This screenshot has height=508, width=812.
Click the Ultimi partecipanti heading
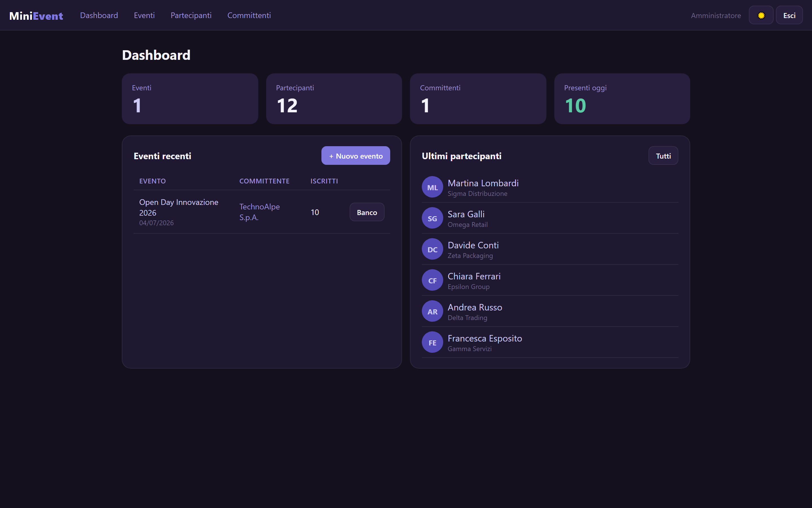pos(461,156)
